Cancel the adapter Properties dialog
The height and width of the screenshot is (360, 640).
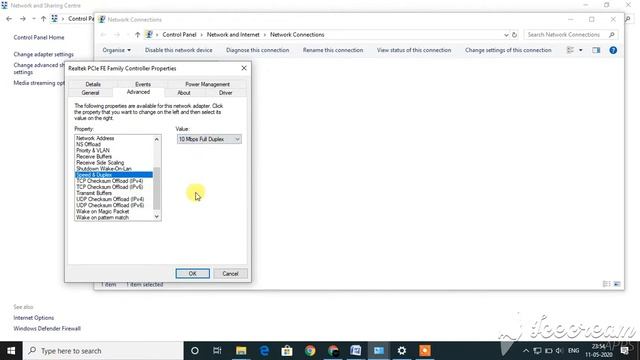(230, 273)
